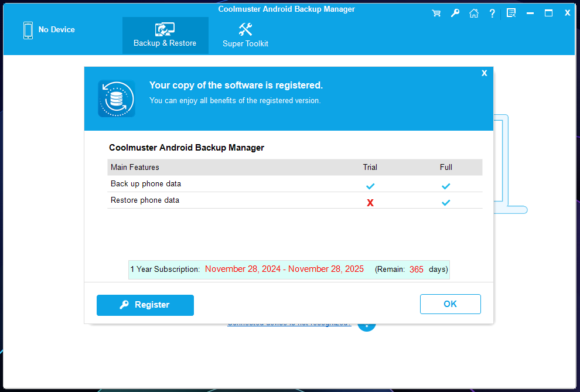This screenshot has width=580, height=392.
Task: Click Full checkmark for Restore phone data
Action: point(446,203)
